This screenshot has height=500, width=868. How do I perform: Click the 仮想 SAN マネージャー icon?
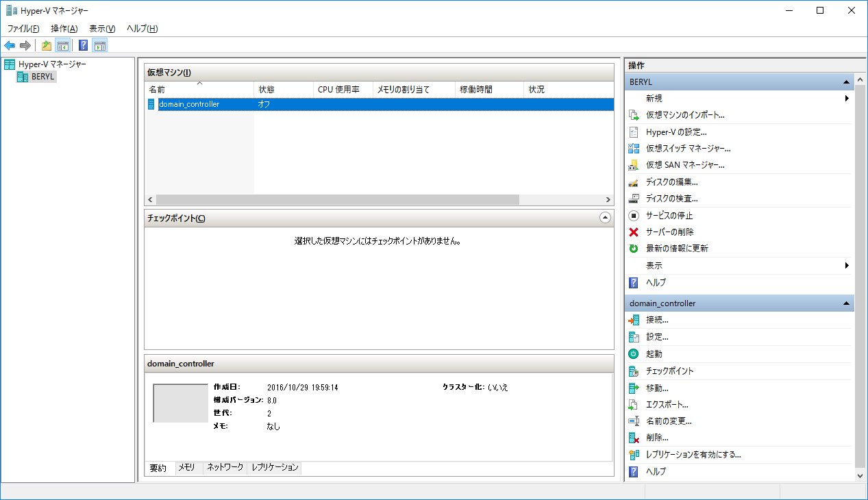pos(634,165)
